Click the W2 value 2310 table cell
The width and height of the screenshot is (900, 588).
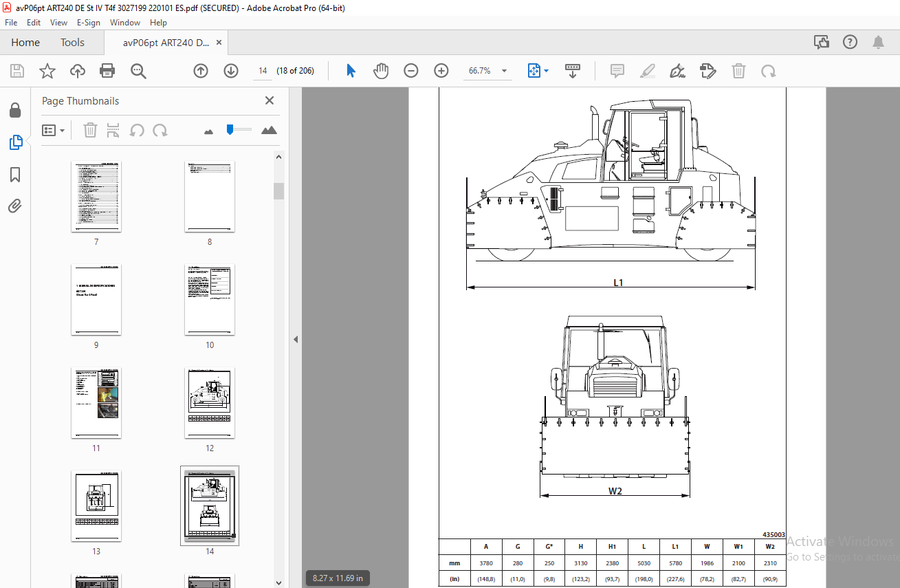(x=770, y=563)
